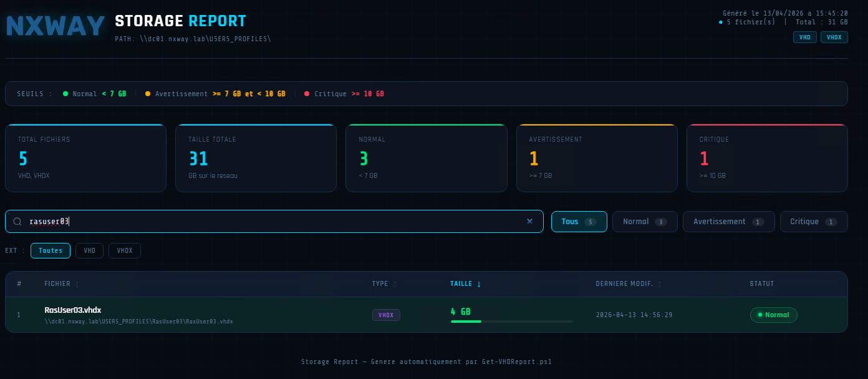Filter by VHD extension
Viewport: 868px width, 379px height.
(89, 250)
